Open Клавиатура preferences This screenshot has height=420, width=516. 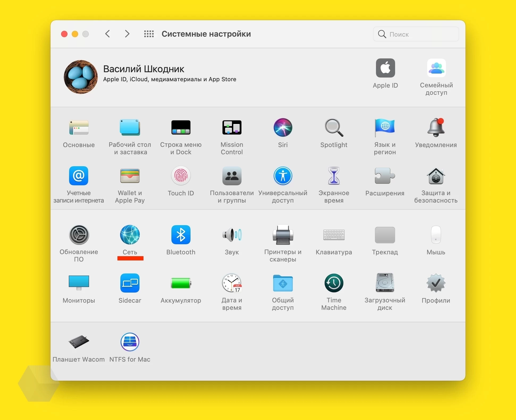click(x=334, y=235)
